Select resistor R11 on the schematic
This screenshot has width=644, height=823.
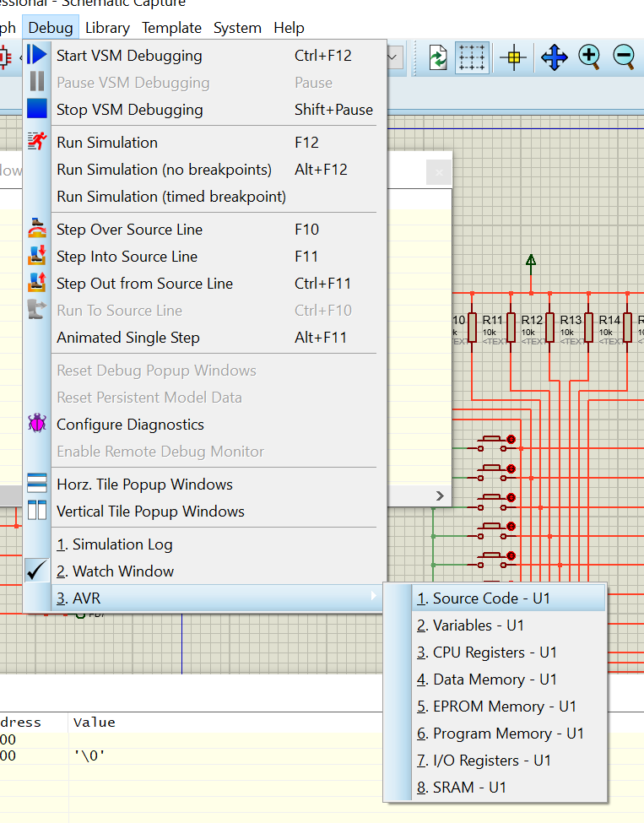[x=511, y=328]
